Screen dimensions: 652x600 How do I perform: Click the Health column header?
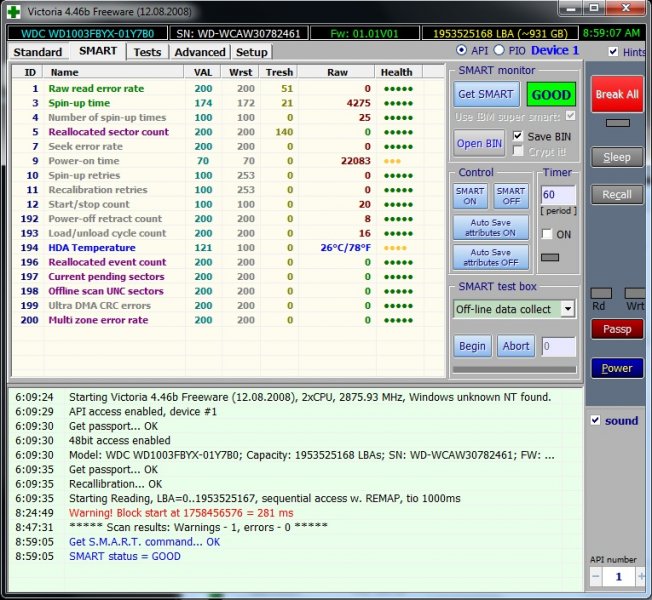(x=398, y=72)
